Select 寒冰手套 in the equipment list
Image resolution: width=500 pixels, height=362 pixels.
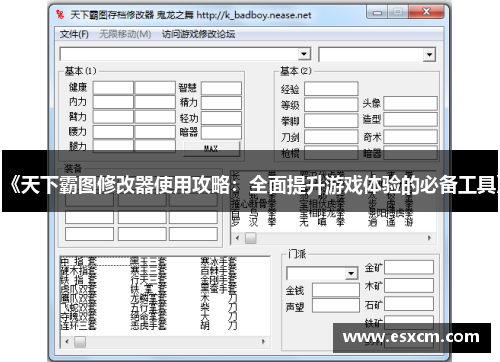219,262
